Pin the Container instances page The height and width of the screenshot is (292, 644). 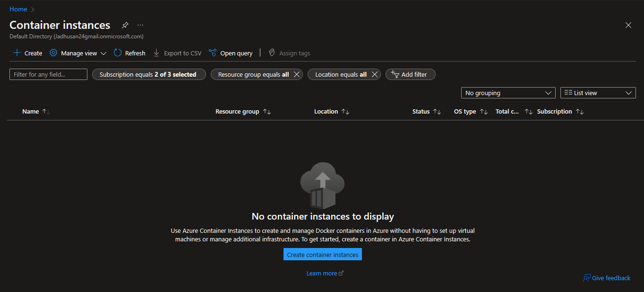pyautogui.click(x=125, y=25)
